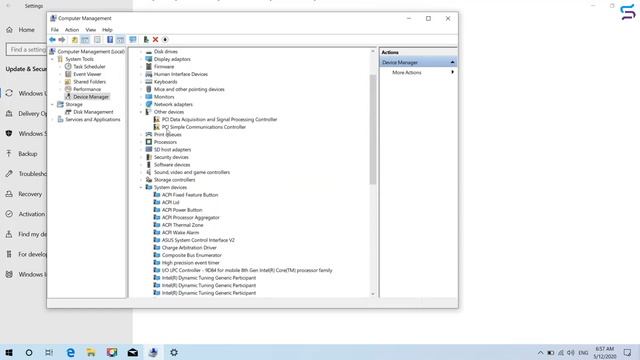Click the Scan for hardware changes monitor icon
This screenshot has width=640, height=360.
click(x=133, y=40)
